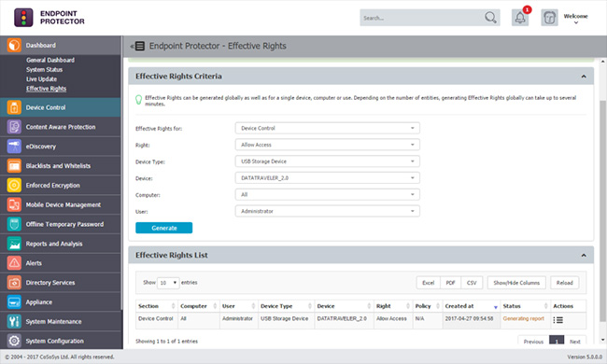Export the list to CSV
The height and width of the screenshot is (364, 607).
[x=472, y=283]
